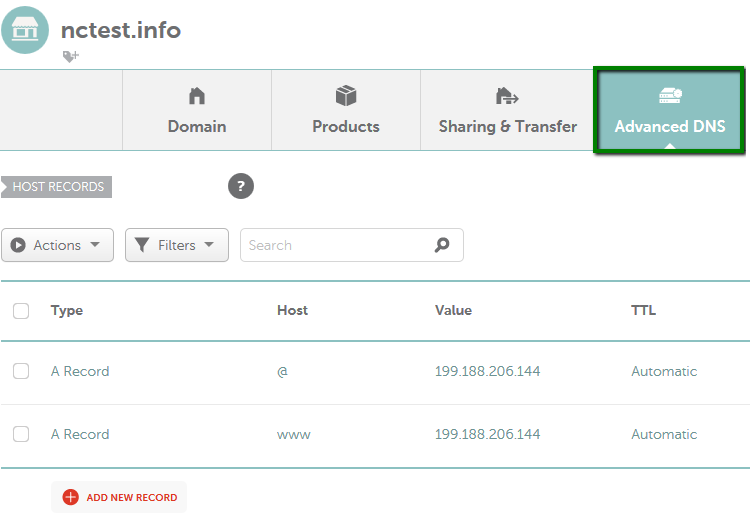Switch to the Products tab

[x=346, y=110]
